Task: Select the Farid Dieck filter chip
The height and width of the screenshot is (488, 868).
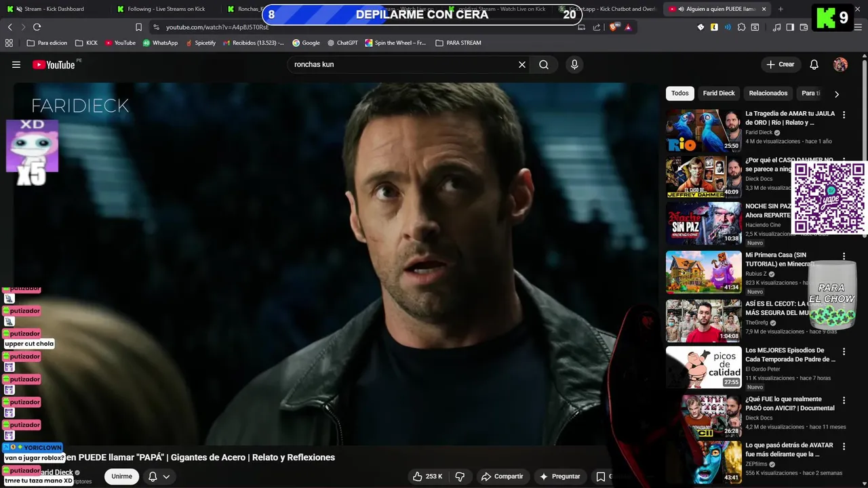Action: pos(719,94)
